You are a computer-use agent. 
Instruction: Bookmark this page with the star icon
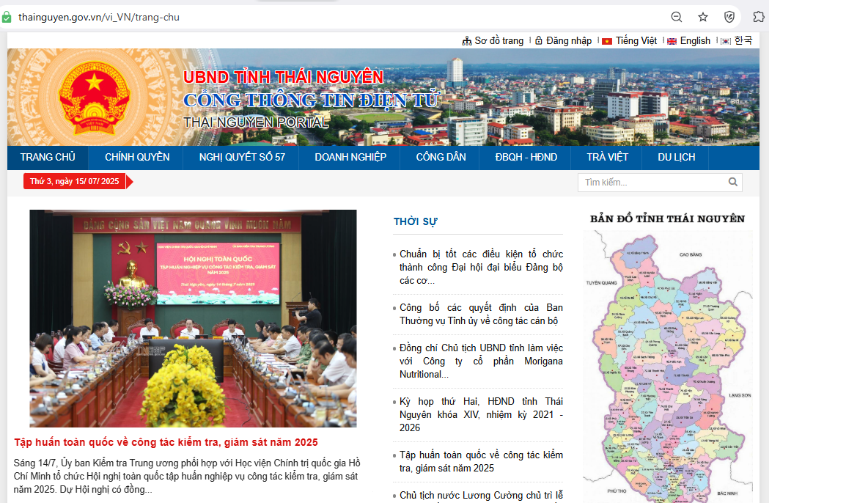[x=703, y=17]
